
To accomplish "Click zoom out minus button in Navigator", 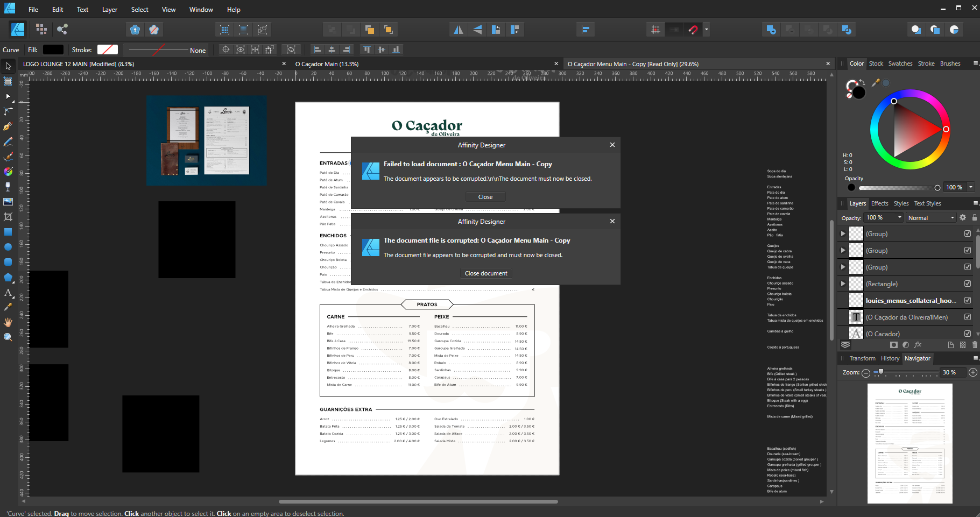I will (866, 373).
